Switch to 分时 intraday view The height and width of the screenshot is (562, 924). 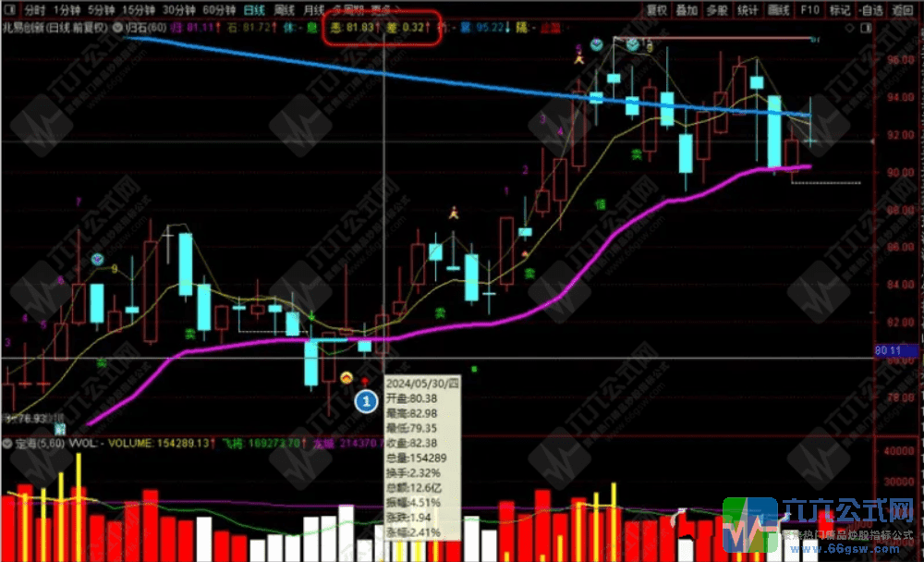[33, 10]
